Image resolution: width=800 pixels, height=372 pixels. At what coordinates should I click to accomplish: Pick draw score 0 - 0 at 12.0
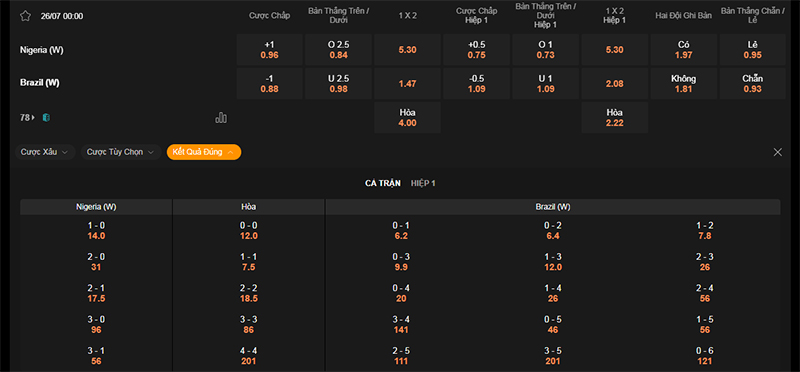[248, 231]
